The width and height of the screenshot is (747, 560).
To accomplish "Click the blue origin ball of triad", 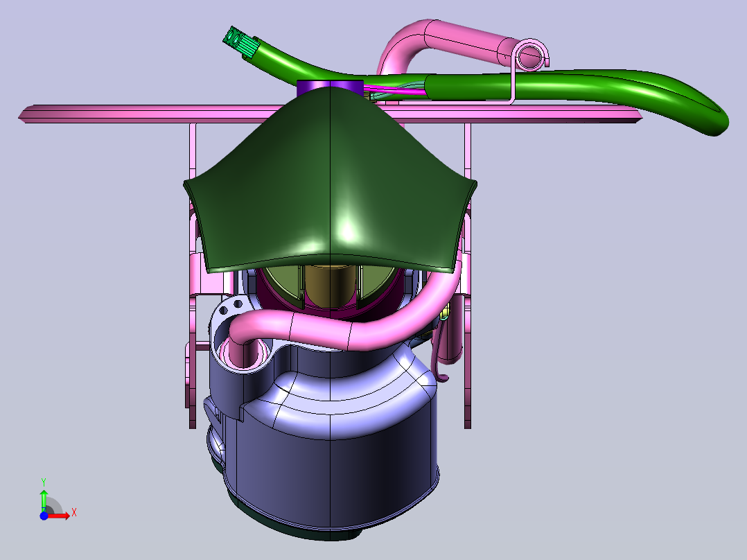I will 44,516.
